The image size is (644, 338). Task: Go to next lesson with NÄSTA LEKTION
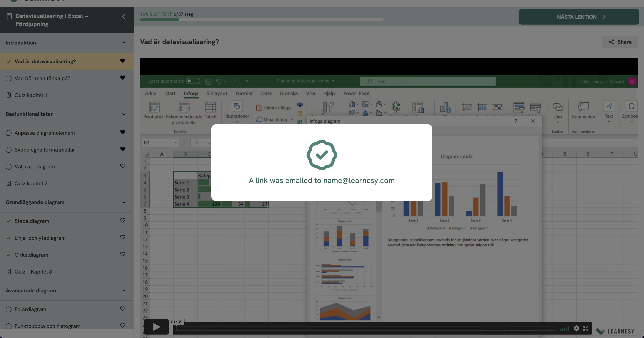[x=579, y=17]
